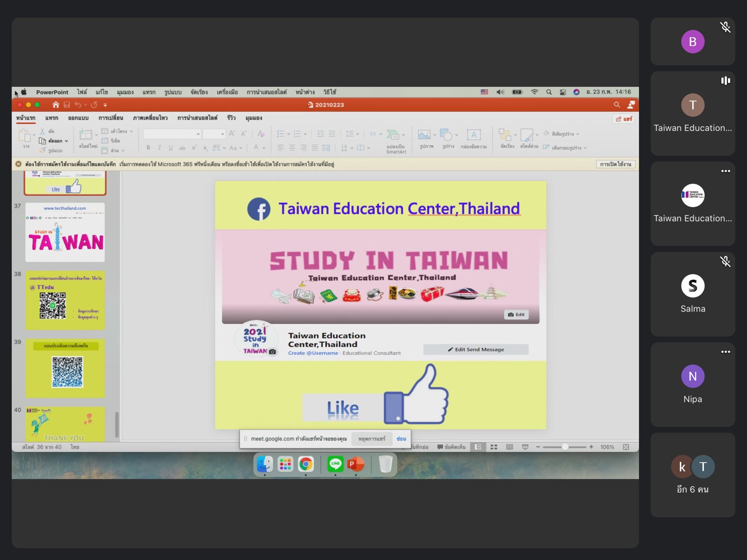Toggle left text alignment

point(280,148)
